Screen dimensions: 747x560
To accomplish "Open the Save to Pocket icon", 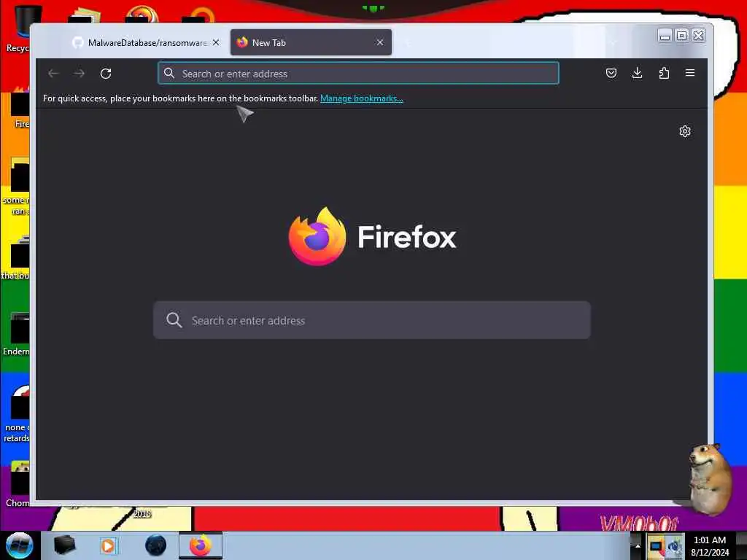I will pos(611,73).
